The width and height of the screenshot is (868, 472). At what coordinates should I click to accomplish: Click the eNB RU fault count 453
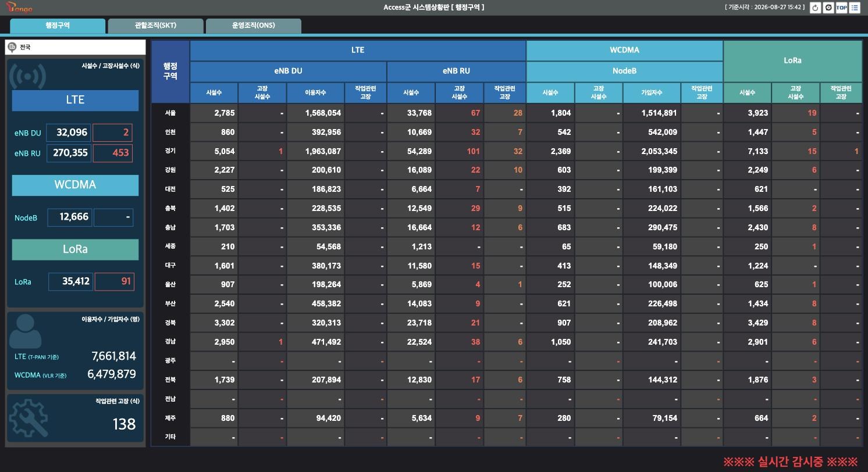click(112, 153)
